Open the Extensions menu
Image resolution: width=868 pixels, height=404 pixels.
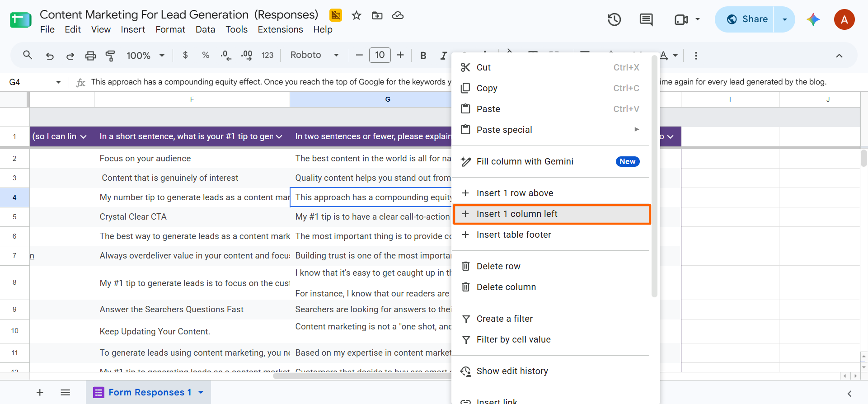pyautogui.click(x=281, y=29)
